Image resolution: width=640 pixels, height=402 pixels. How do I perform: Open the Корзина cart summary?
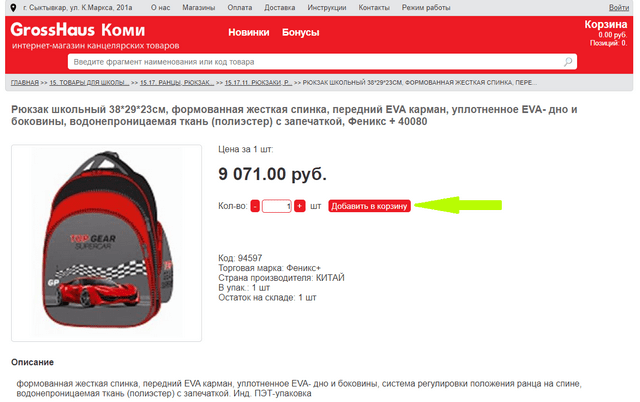(x=606, y=33)
